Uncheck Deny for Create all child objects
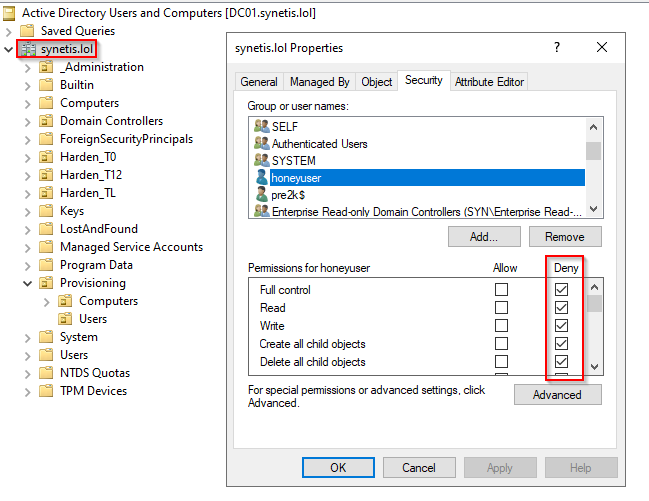This screenshot has height=501, width=649. [x=561, y=344]
